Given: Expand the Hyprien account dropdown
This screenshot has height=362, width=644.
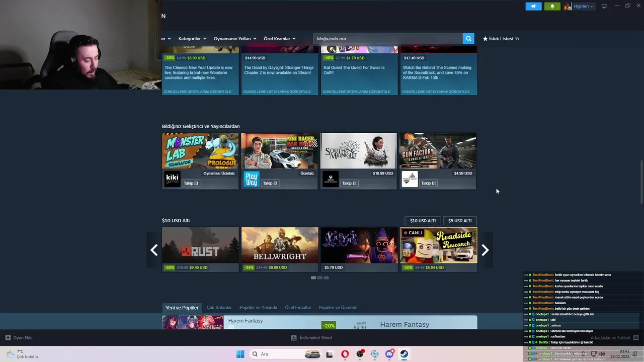Looking at the screenshot, I should point(584,6).
